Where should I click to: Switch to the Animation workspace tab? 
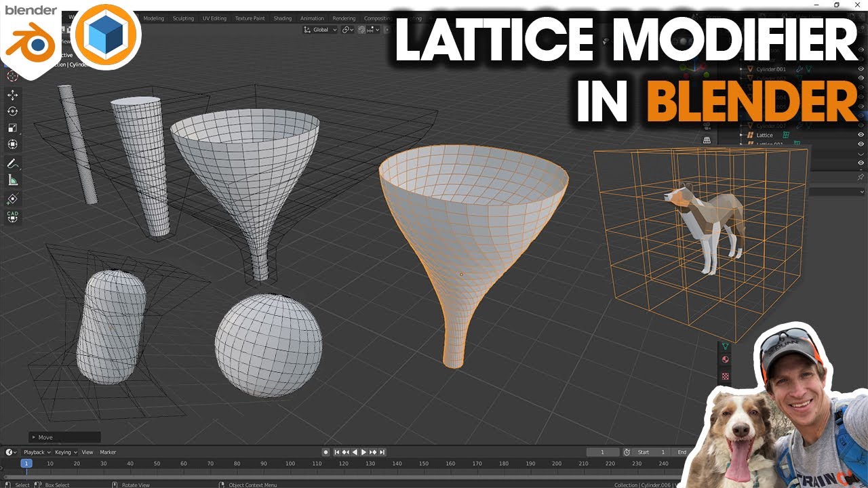point(312,18)
